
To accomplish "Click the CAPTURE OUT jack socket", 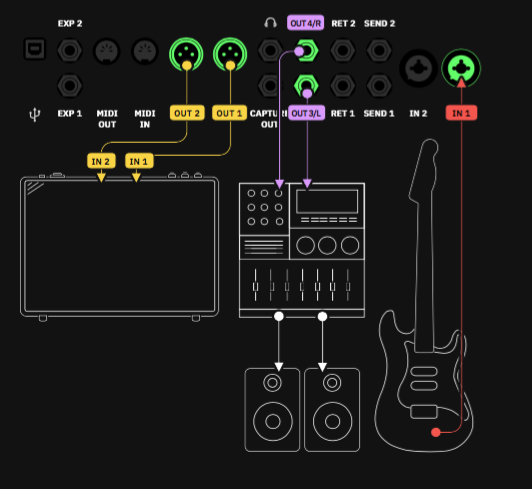I will pyautogui.click(x=270, y=86).
